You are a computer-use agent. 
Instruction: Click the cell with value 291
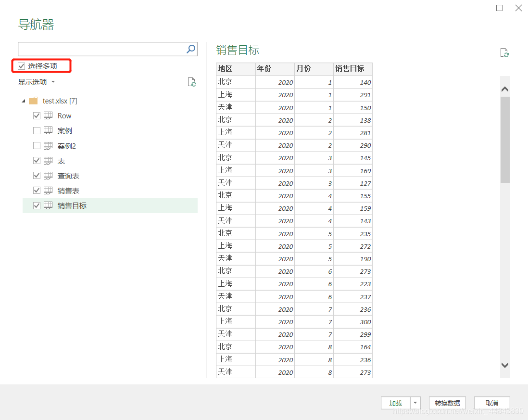[x=353, y=95]
